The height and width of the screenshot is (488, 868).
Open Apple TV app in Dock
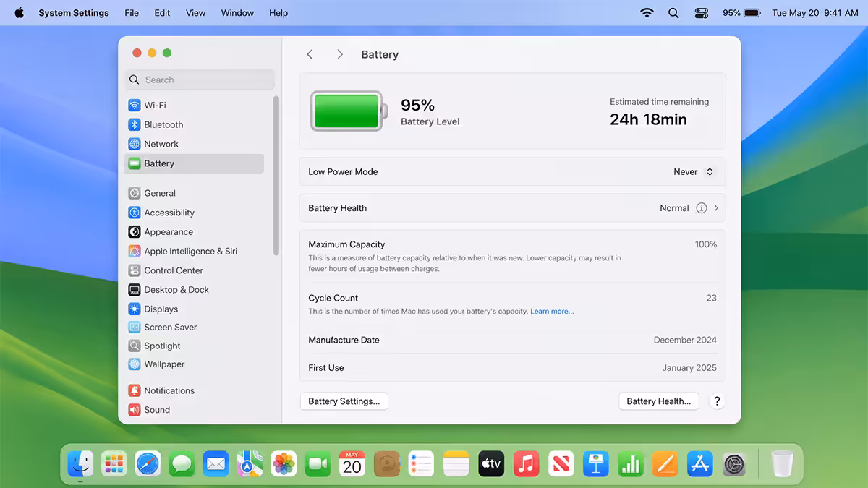491,463
